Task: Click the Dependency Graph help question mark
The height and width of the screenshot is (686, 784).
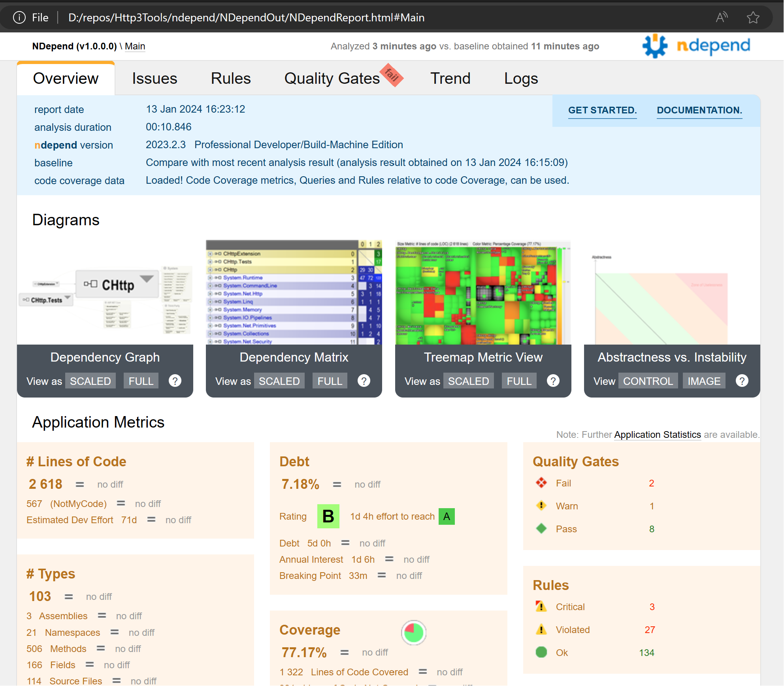Action: (x=175, y=381)
